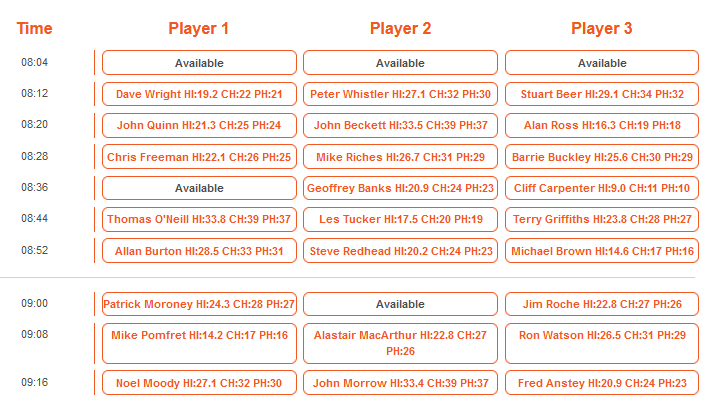Viewport: 724px width, 404px height.
Task: Select Alan Ross's booking
Action: click(x=602, y=125)
